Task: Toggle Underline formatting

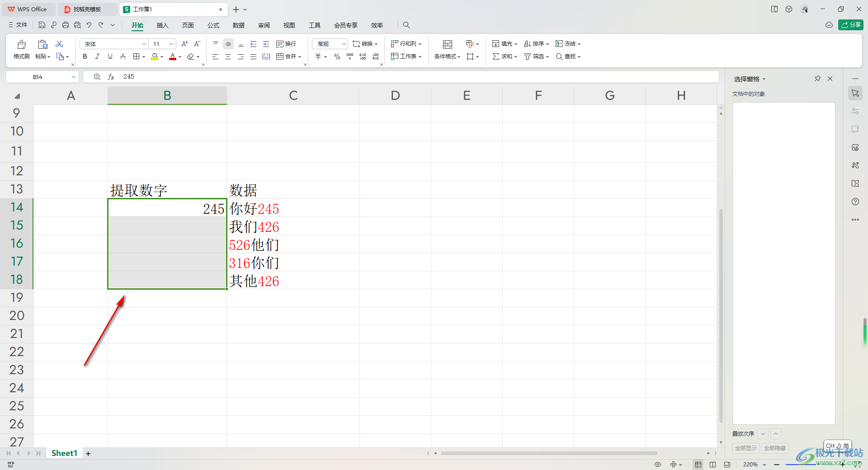Action: click(110, 56)
